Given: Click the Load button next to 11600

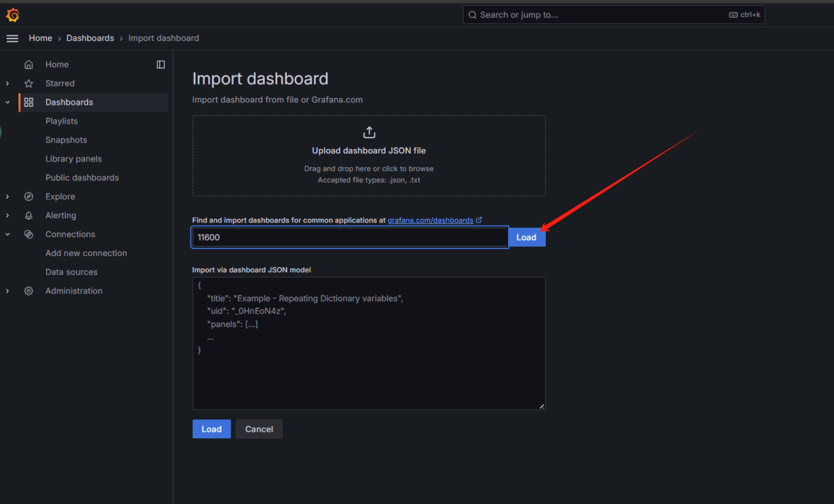Looking at the screenshot, I should (526, 237).
